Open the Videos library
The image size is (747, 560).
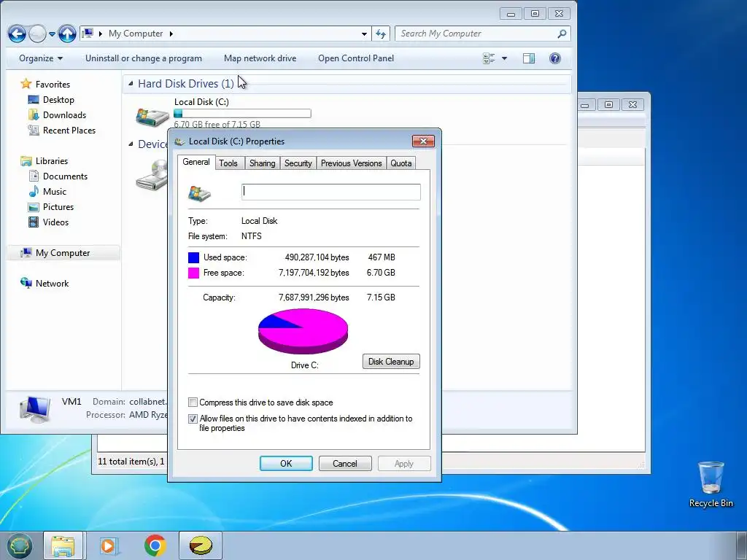click(x=55, y=222)
